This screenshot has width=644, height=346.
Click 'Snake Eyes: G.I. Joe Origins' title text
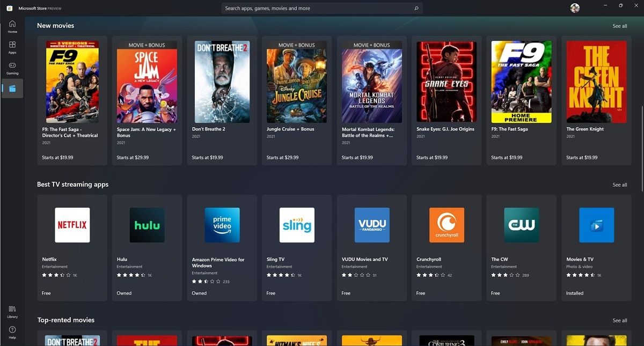tap(445, 129)
